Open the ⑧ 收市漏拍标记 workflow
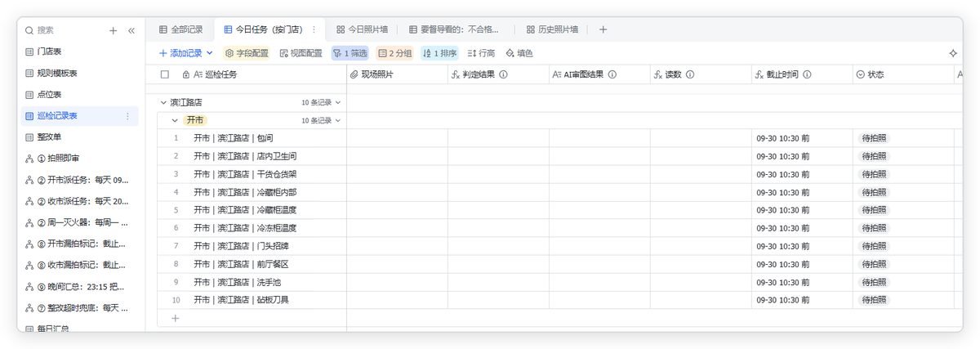Viewport: 980px width, 349px height. click(x=78, y=265)
